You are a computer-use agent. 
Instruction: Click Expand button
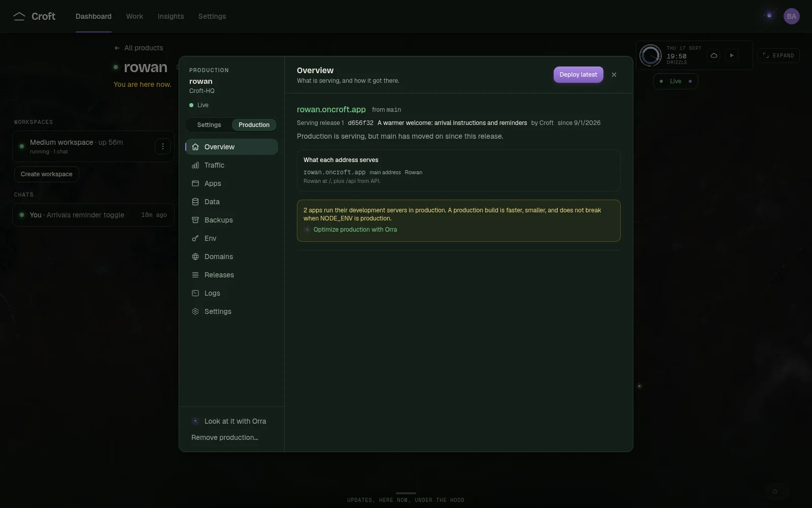click(779, 55)
